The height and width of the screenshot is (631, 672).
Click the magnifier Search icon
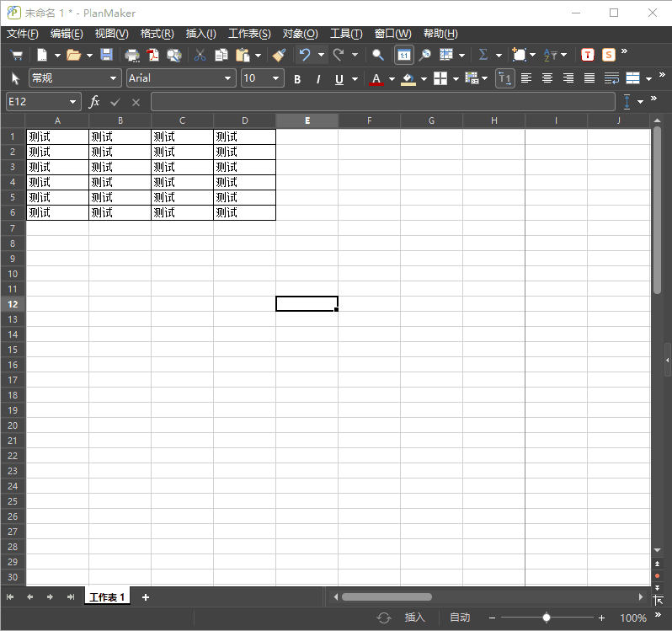tap(378, 55)
